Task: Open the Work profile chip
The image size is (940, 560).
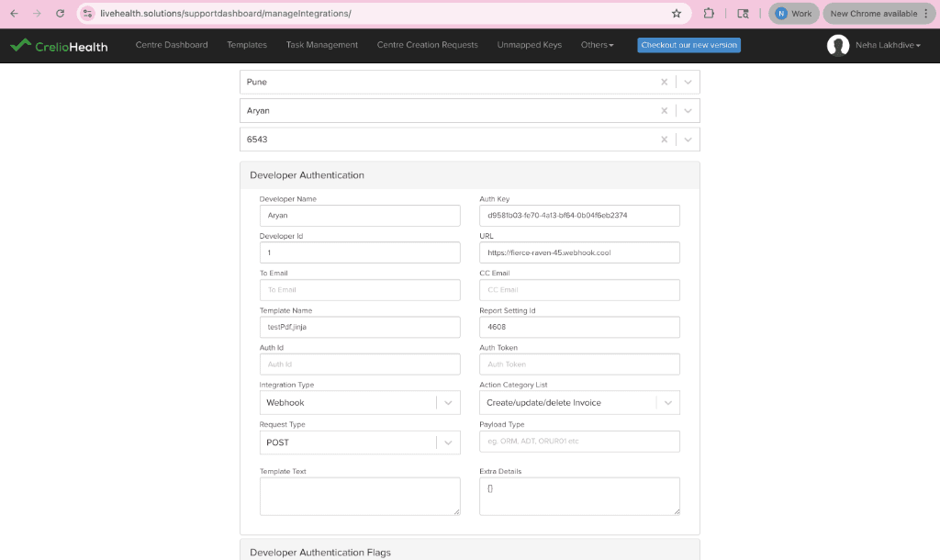Action: pyautogui.click(x=794, y=13)
